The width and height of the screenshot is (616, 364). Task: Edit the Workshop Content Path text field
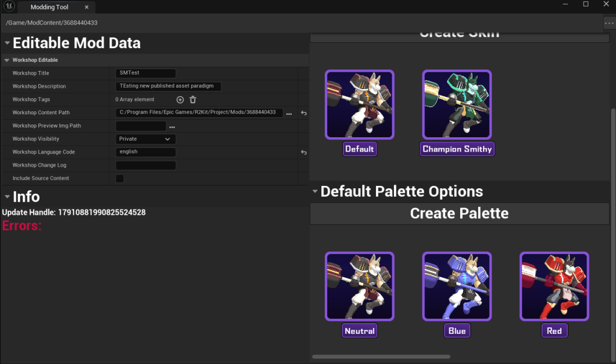(199, 113)
